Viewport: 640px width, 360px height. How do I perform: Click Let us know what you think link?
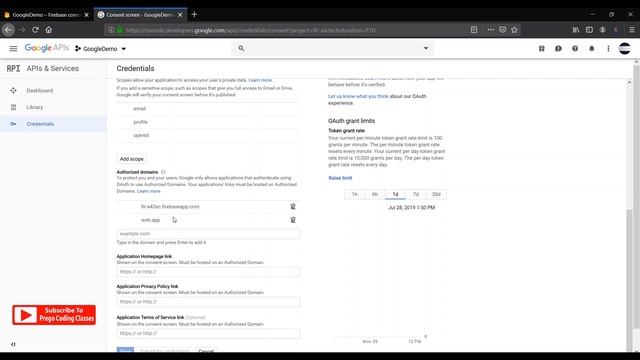(x=358, y=96)
